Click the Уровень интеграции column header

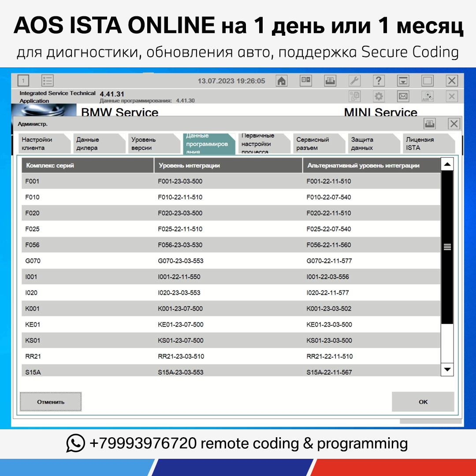pos(228,165)
